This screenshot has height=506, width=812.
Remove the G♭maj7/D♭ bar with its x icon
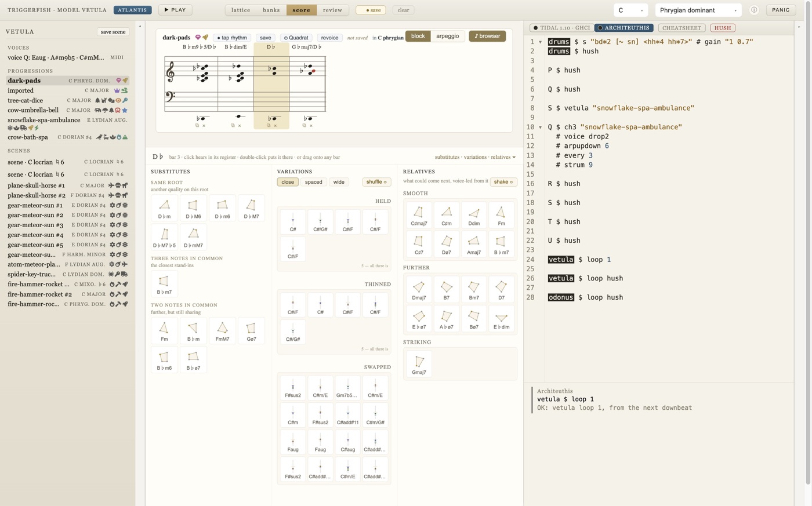pyautogui.click(x=311, y=125)
